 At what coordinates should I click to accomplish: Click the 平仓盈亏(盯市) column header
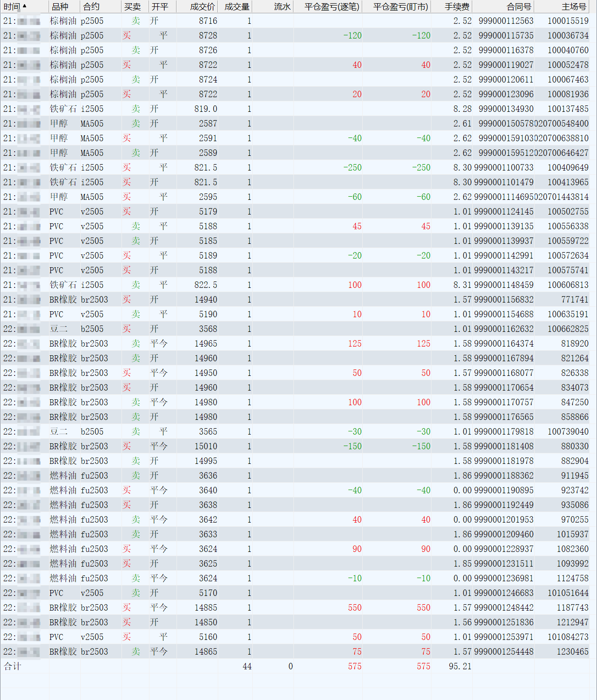point(400,6)
